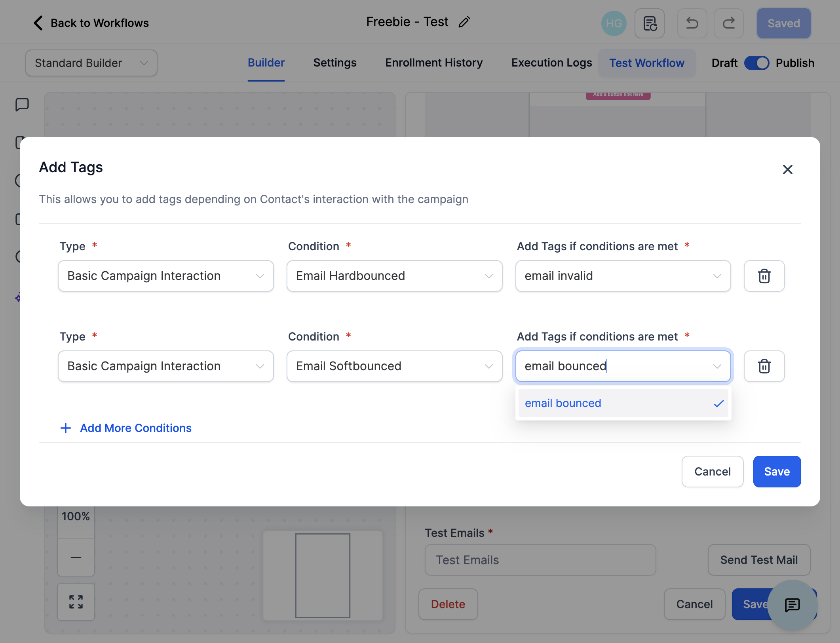This screenshot has height=643, width=840.
Task: Click the canvas minimap thumbnail
Action: coord(323,576)
